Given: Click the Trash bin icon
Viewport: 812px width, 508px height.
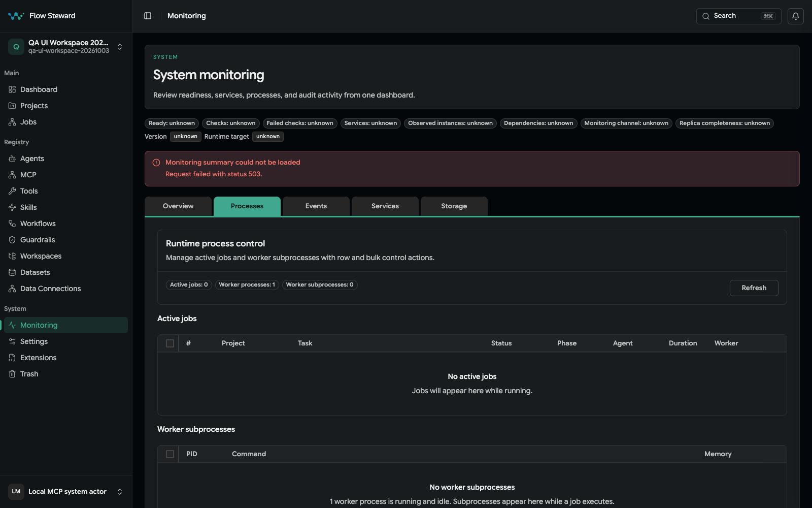Looking at the screenshot, I should point(12,374).
